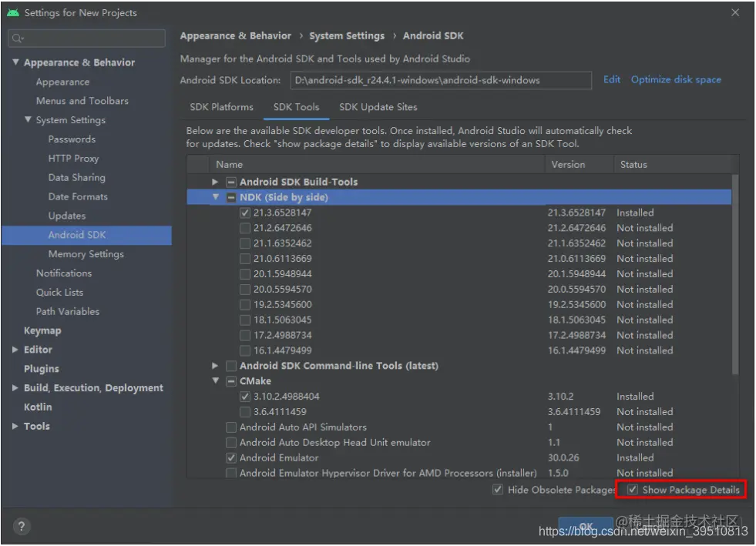756x546 pixels.
Task: Check NDK version 20.0.5594570
Action: 245,289
